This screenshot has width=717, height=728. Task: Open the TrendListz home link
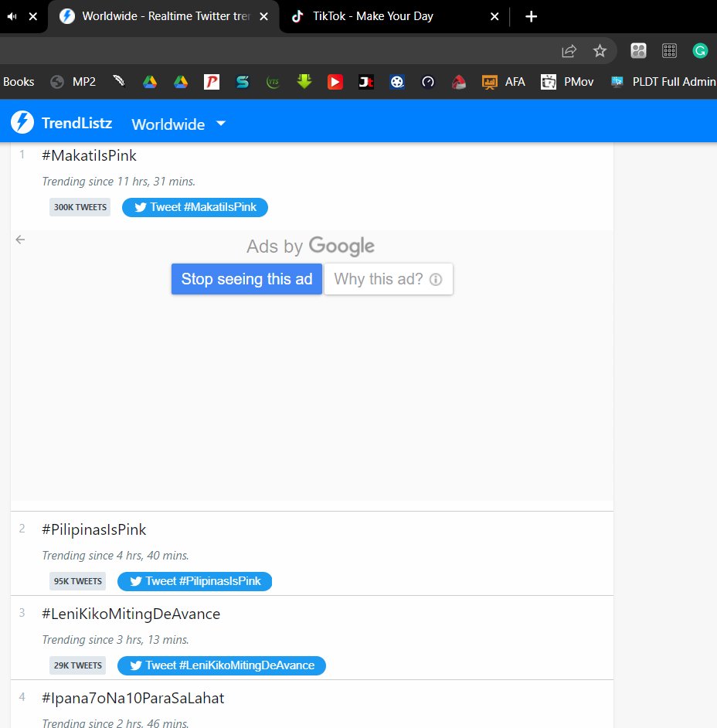tap(76, 123)
